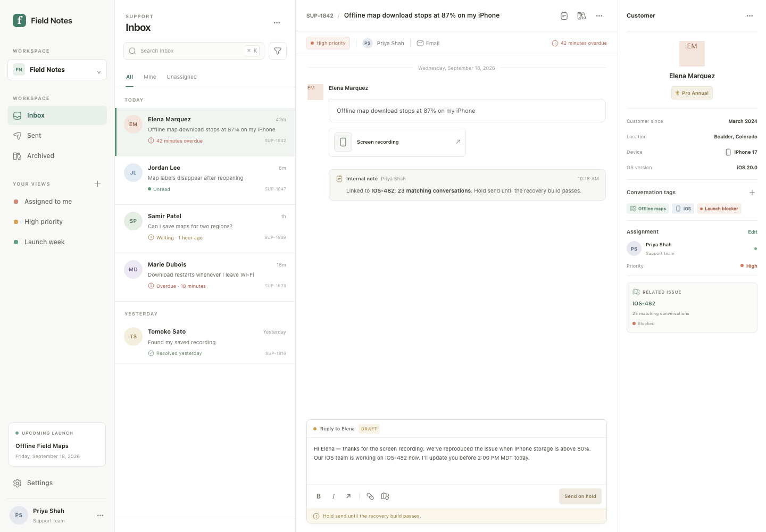Screen dimensions: 766x532
Task: Open the Launch week view
Action: 57,242
